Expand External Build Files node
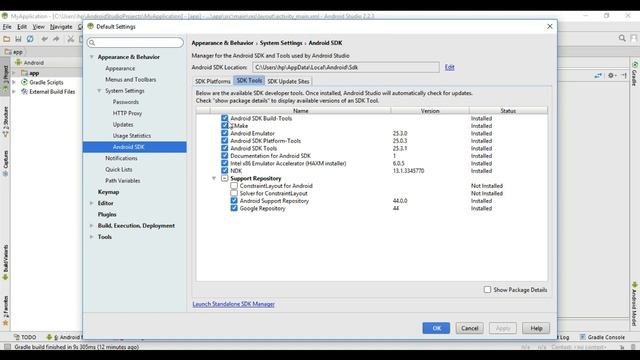 pos(14,91)
